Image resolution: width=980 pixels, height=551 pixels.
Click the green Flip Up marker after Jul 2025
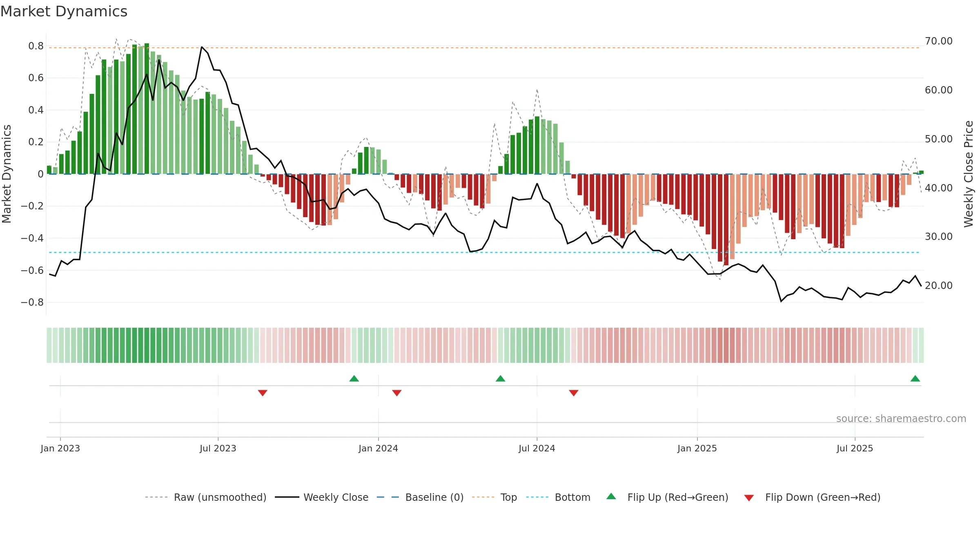(x=915, y=379)
